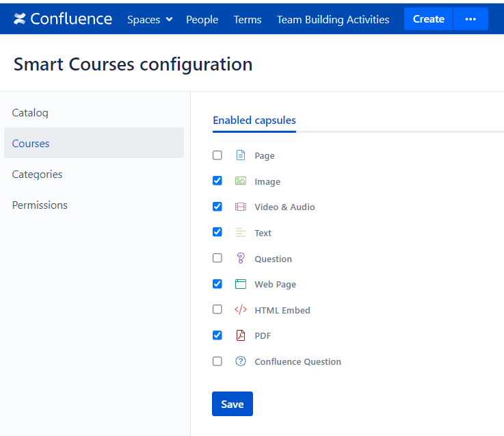Uncheck the Image capsule checkbox
Screen dimensions: 504x436
[x=217, y=181]
